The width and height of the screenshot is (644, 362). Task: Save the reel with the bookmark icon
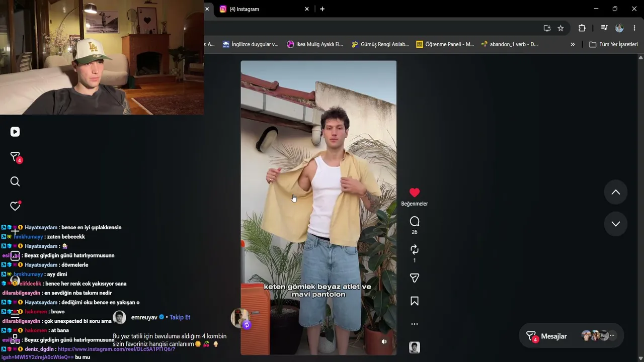(415, 301)
